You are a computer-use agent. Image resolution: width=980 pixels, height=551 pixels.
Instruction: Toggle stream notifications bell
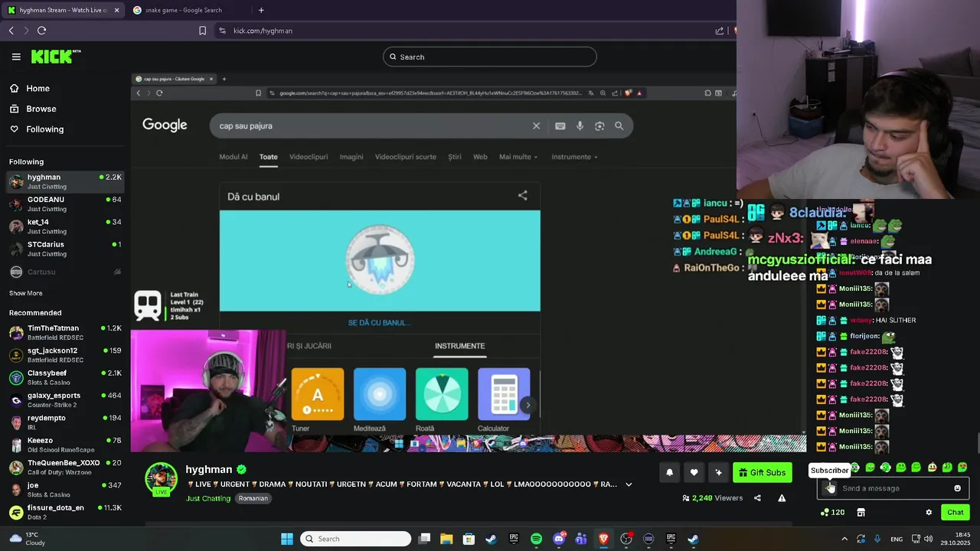[x=669, y=473]
